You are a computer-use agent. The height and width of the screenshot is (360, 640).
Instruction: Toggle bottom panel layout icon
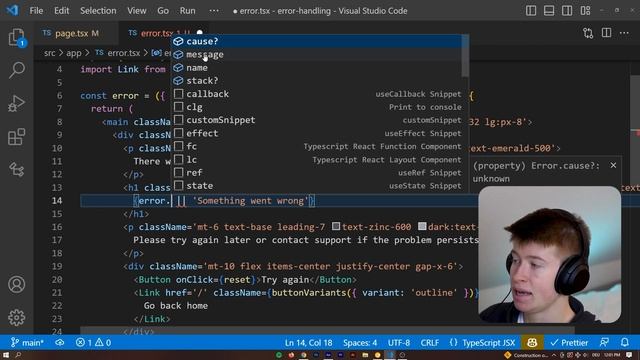coord(549,11)
